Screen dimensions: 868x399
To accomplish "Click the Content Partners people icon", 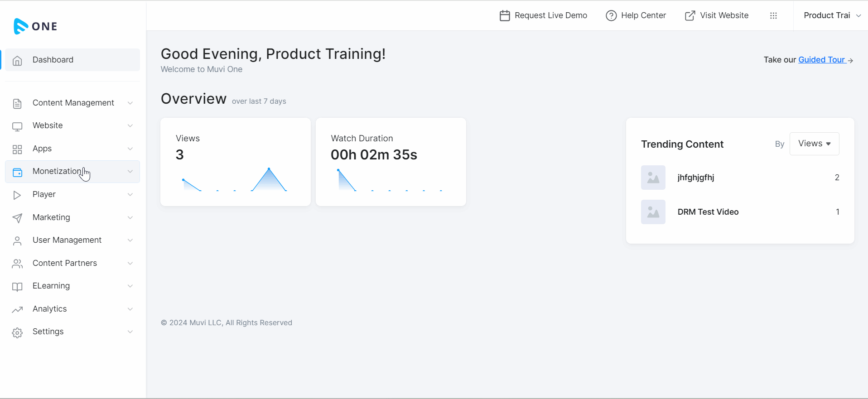I will pyautogui.click(x=17, y=264).
